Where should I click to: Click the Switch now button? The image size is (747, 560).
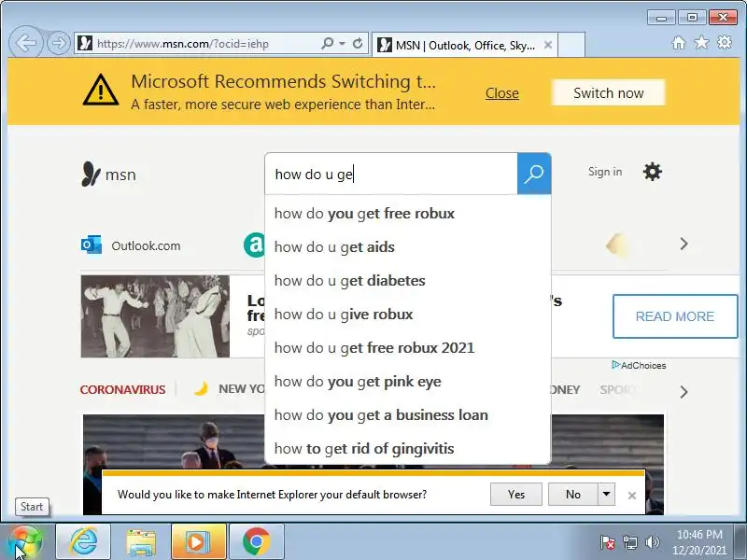[x=609, y=92]
